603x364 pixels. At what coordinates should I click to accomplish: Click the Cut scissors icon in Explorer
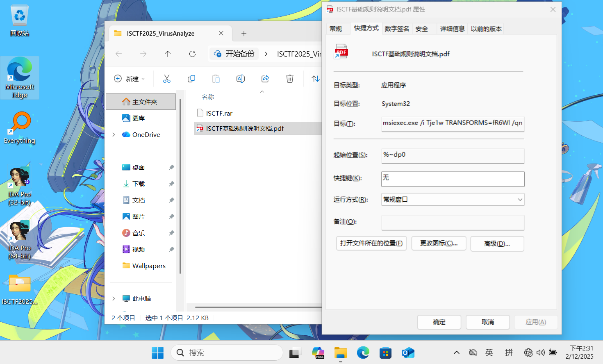pyautogui.click(x=166, y=79)
